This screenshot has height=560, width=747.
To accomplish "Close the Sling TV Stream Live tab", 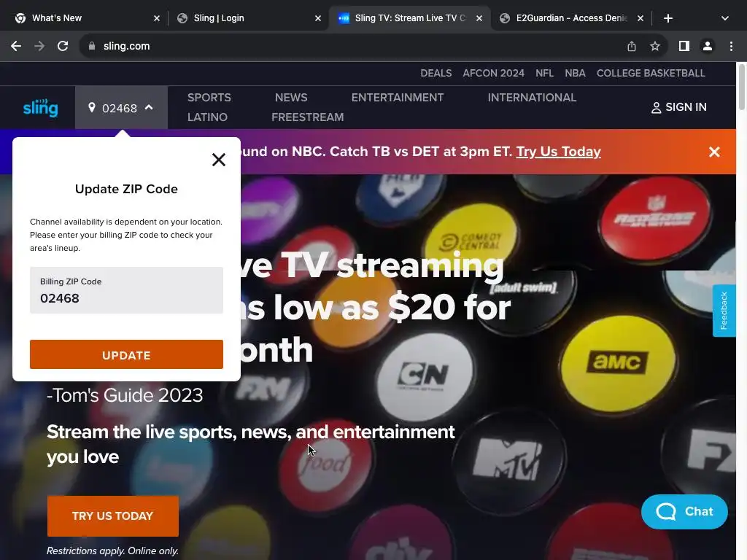I will pyautogui.click(x=479, y=18).
